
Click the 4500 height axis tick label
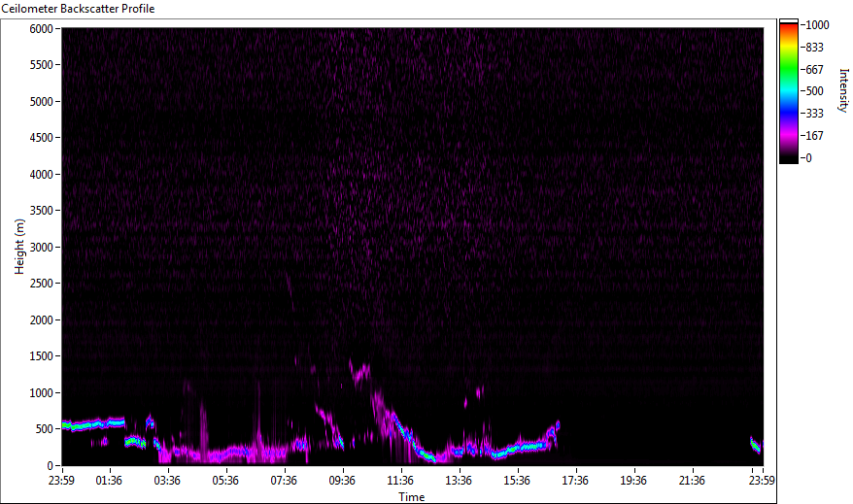[42, 138]
